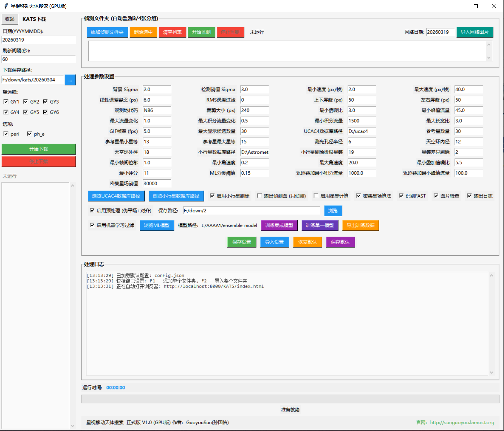Disable 启用机器学习过滤 checkbox
The height and width of the screenshot is (431, 504).
coord(92,225)
